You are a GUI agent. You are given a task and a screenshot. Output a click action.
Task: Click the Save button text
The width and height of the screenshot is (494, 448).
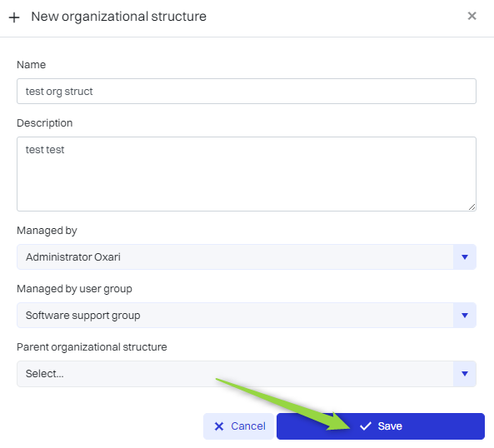click(390, 426)
